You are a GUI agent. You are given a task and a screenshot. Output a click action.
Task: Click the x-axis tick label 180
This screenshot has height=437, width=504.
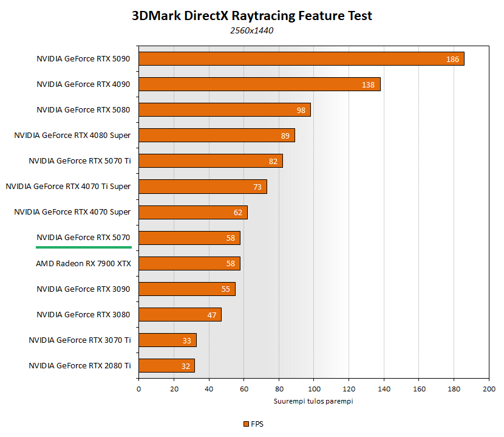click(x=454, y=389)
